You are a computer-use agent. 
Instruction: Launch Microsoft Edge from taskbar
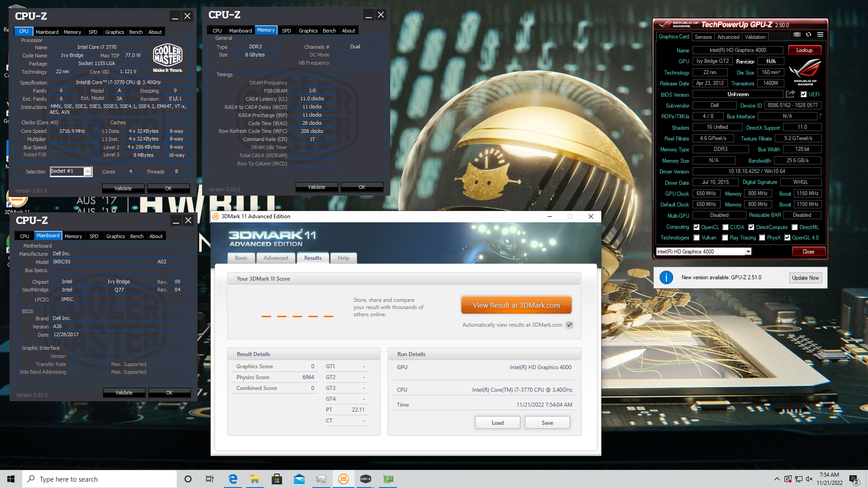tap(233, 479)
